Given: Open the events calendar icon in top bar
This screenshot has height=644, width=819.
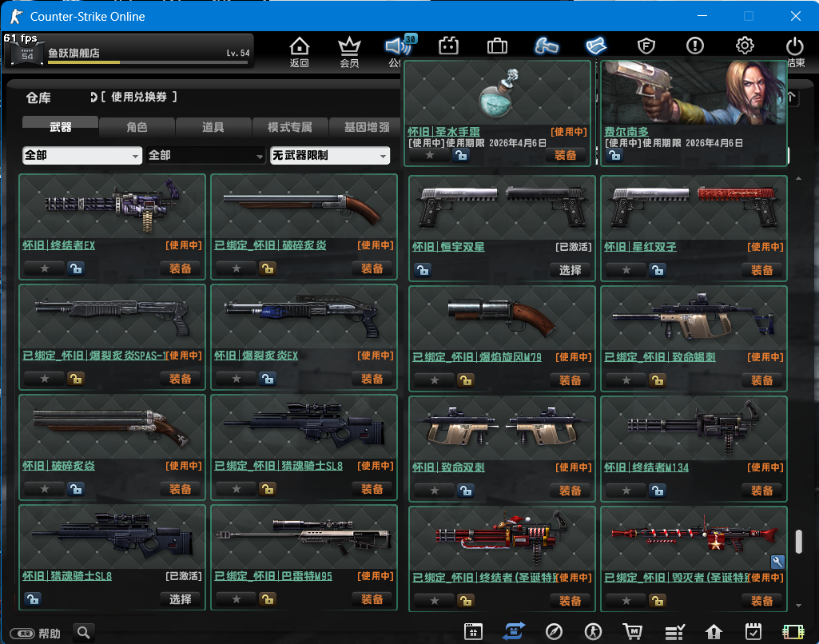Looking at the screenshot, I should click(x=448, y=46).
